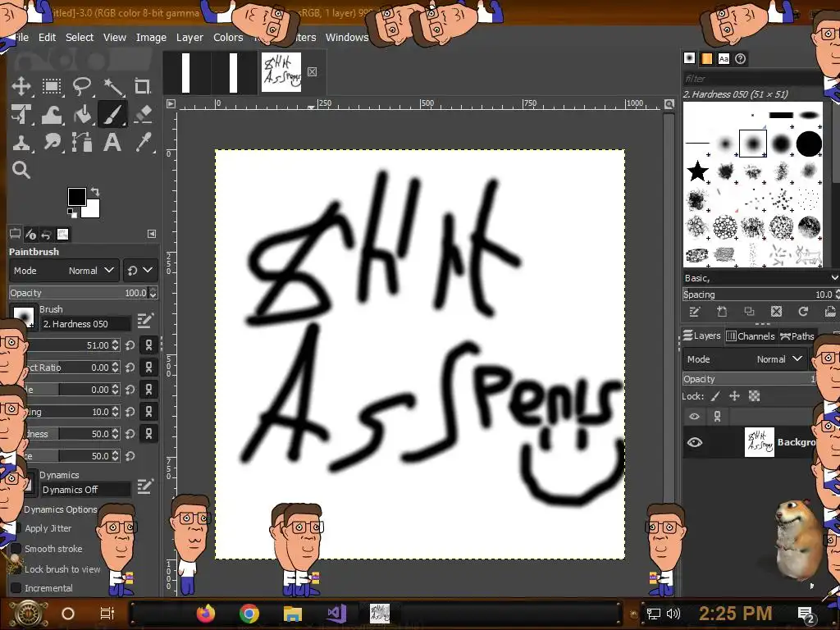The image size is (840, 630).
Task: Switch to the Layers tab
Action: coord(702,336)
